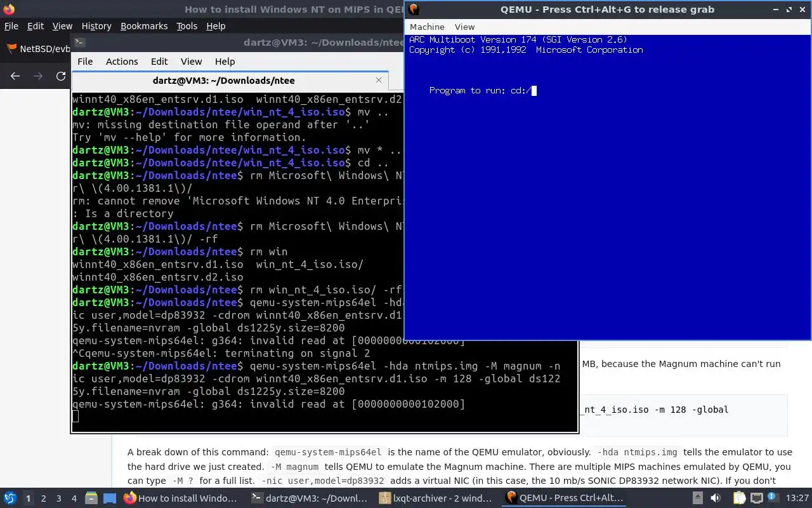Open the Firefox View menu
The image size is (812, 508).
62,26
